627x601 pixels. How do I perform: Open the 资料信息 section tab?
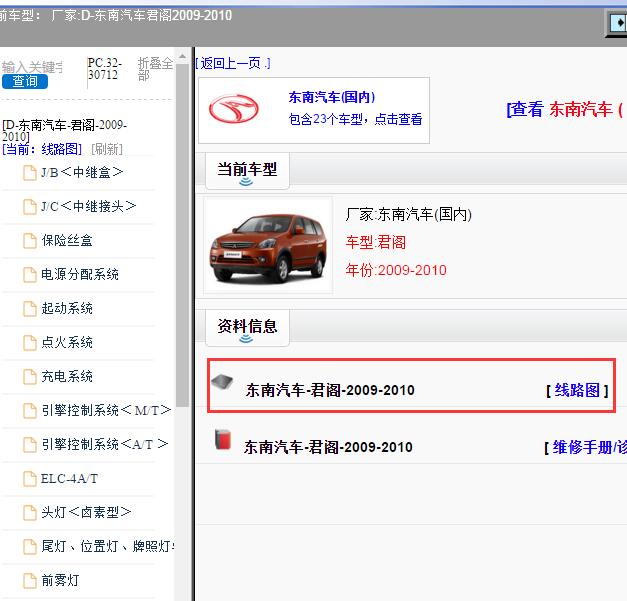pyautogui.click(x=247, y=327)
